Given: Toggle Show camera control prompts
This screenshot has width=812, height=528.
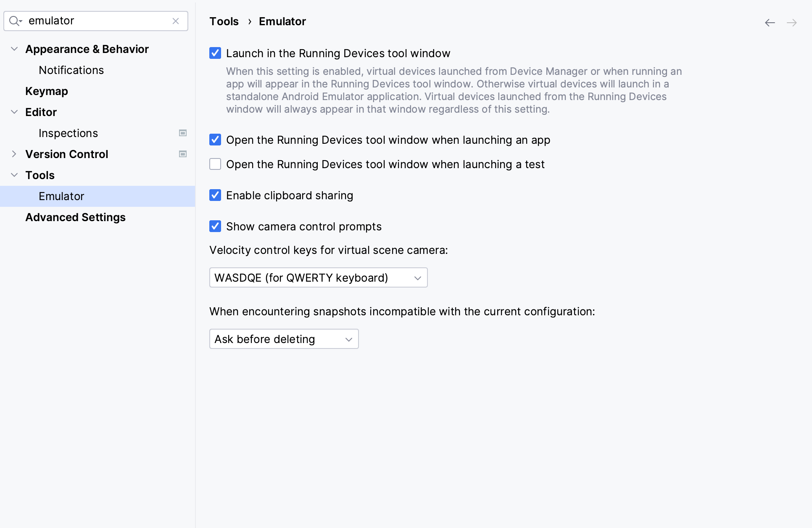Looking at the screenshot, I should (215, 227).
